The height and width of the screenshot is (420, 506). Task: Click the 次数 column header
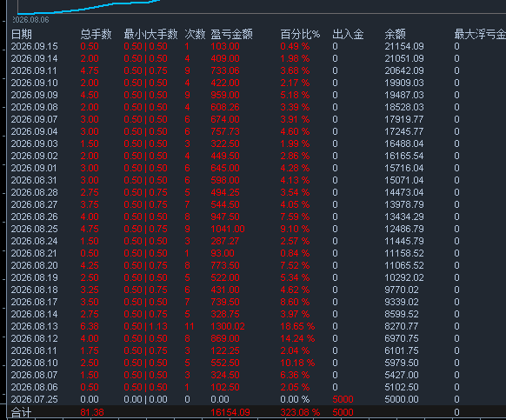coord(195,34)
